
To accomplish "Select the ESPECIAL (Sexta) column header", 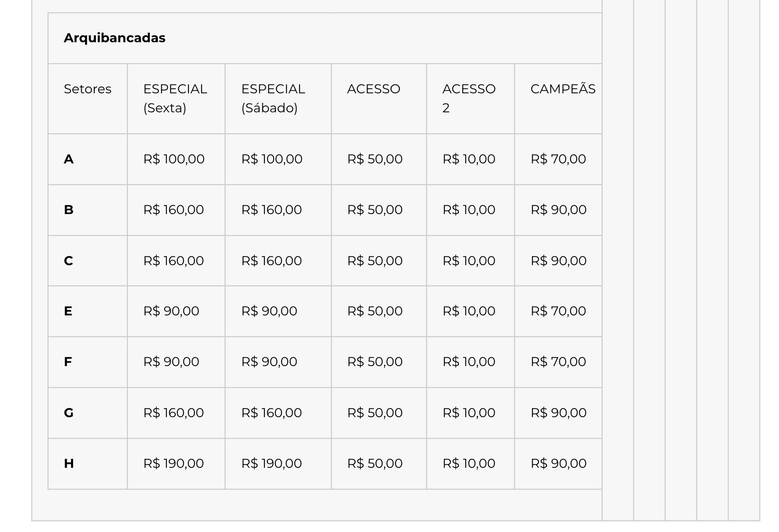I will 175,98.
